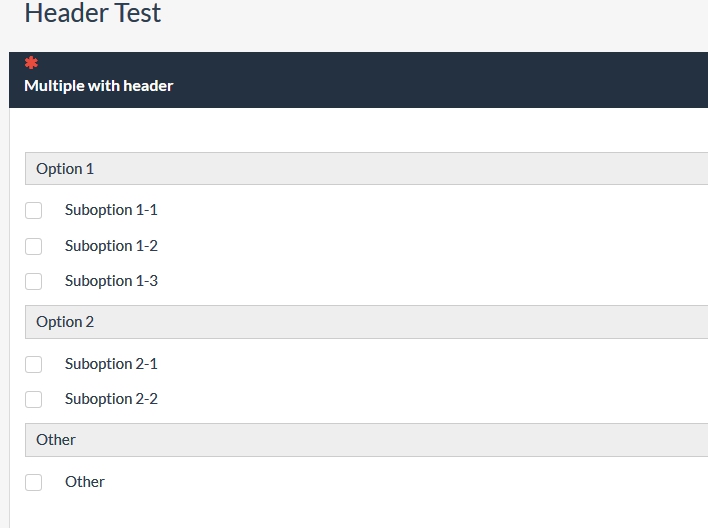The height and width of the screenshot is (528, 708).
Task: Click the red required asterisk icon
Action: click(x=31, y=63)
